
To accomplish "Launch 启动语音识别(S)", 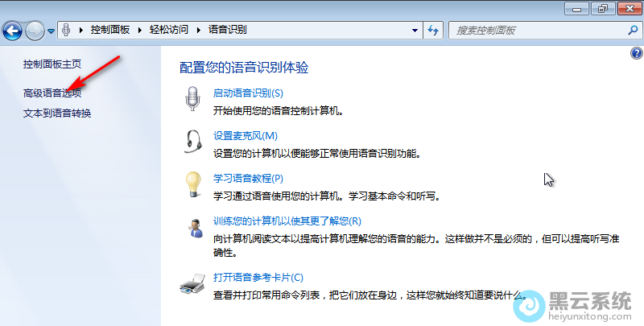I will point(248,93).
